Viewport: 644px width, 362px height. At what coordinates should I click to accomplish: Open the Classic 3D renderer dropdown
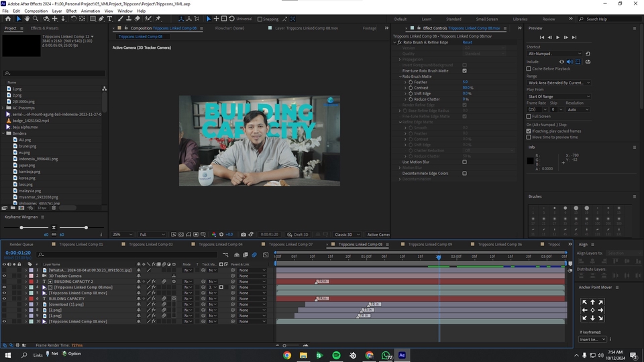347,235
